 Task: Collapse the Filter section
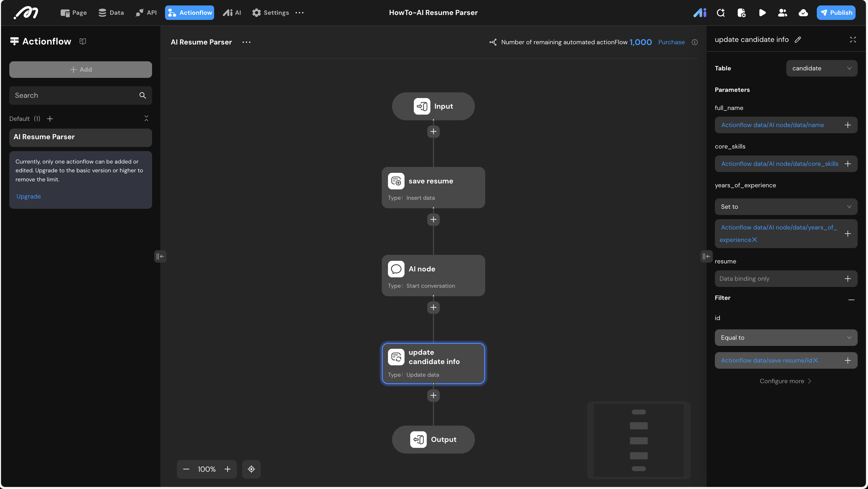[851, 299]
